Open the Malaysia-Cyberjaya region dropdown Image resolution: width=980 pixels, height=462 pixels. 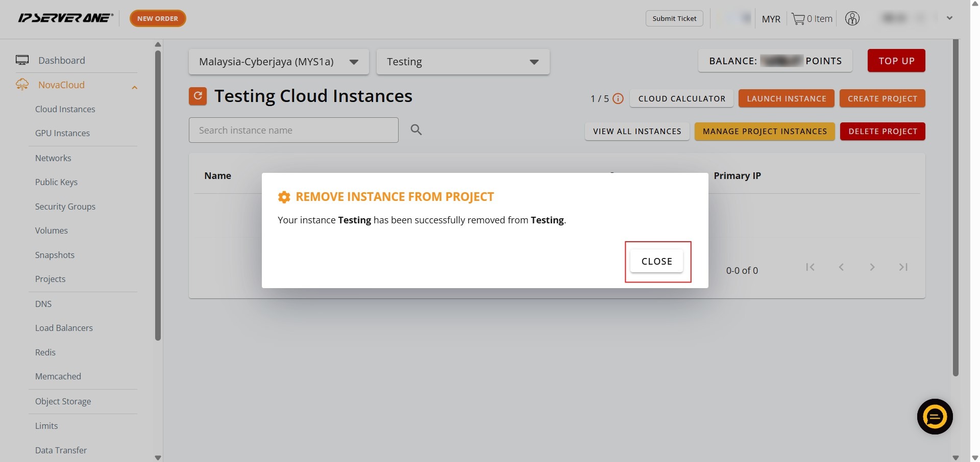(278, 62)
